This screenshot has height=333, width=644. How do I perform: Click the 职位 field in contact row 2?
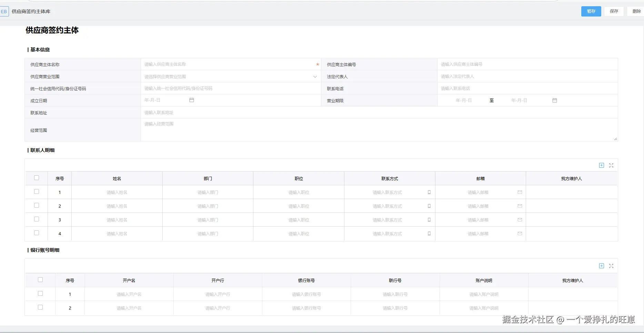pos(299,206)
